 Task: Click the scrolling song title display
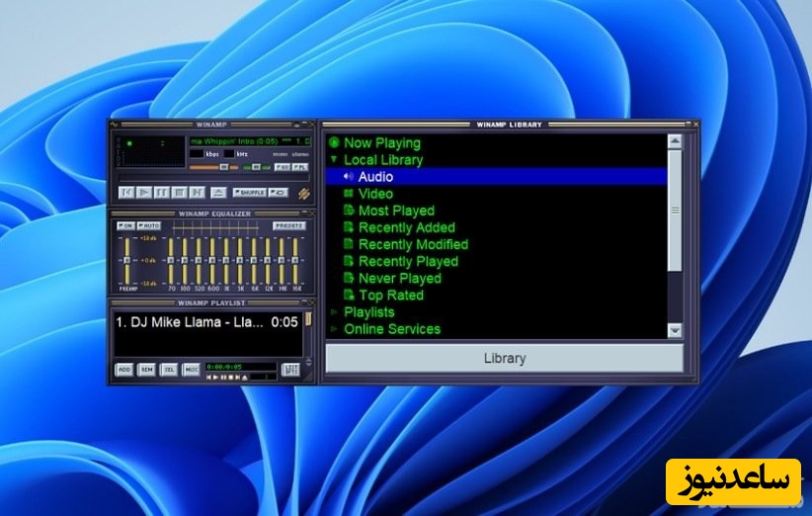[250, 141]
